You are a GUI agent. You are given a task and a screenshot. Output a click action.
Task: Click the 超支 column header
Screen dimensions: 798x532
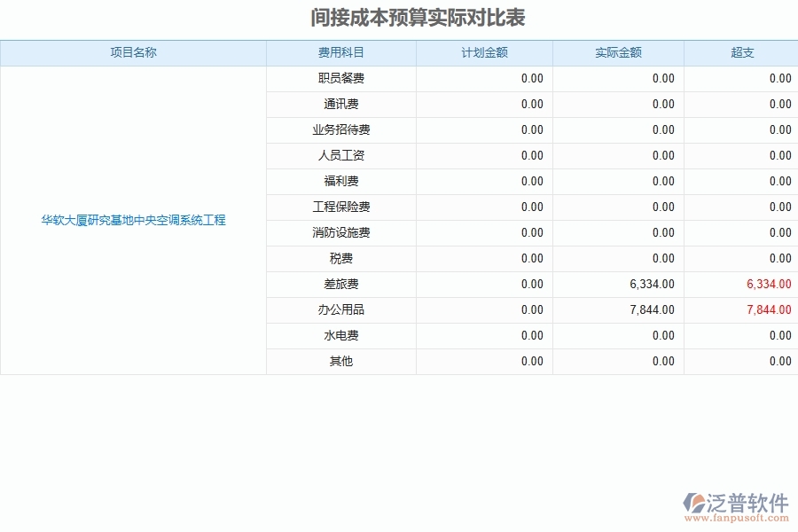[x=741, y=52]
